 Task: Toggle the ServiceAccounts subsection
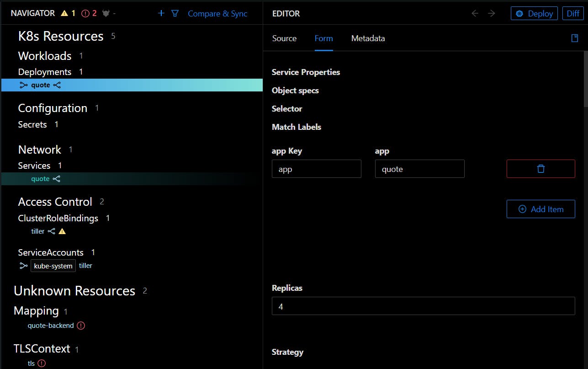51,252
